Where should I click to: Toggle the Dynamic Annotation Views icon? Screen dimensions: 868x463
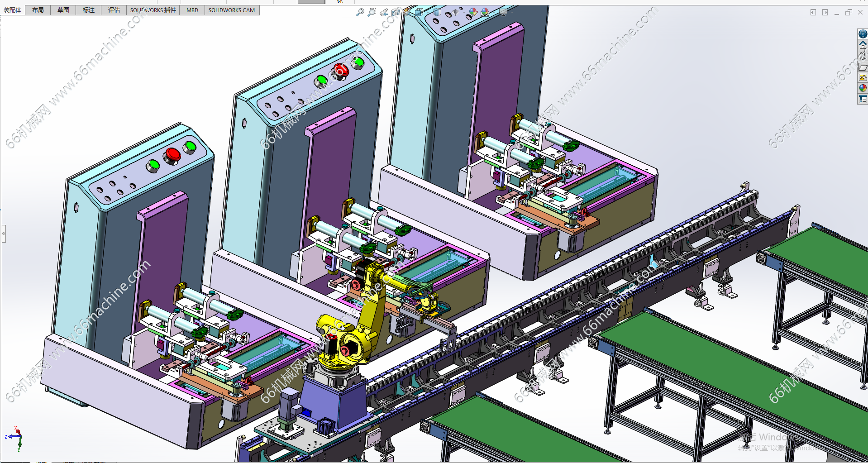(x=407, y=12)
